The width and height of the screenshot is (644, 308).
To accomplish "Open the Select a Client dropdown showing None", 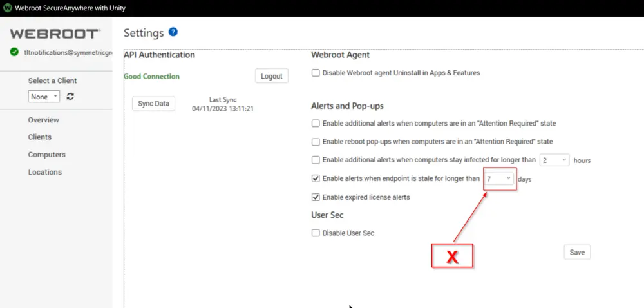I will (x=44, y=97).
